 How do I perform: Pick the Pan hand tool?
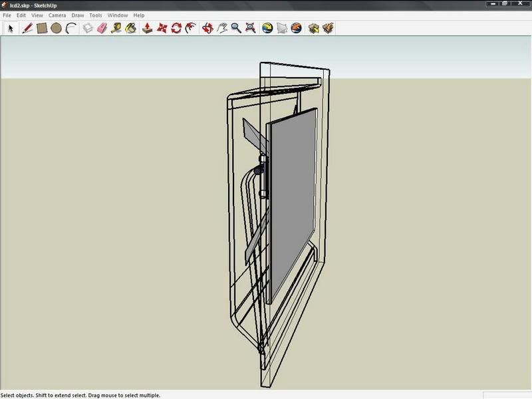(222, 28)
